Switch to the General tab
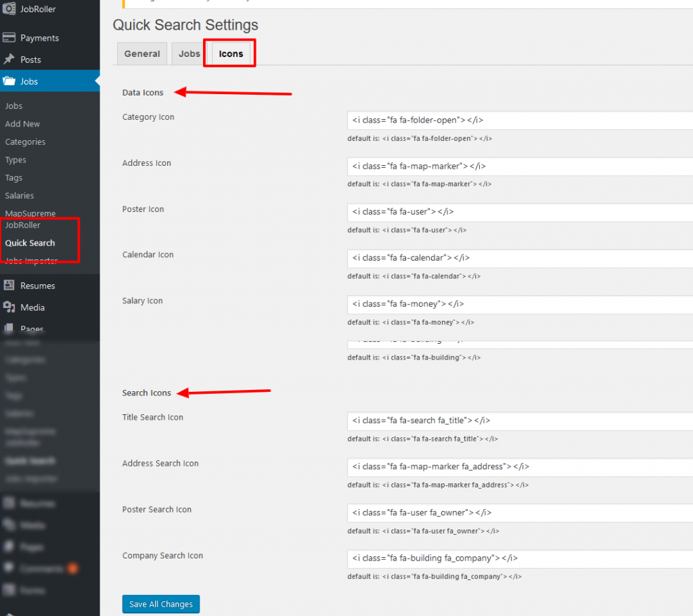The width and height of the screenshot is (693, 616). 142,53
